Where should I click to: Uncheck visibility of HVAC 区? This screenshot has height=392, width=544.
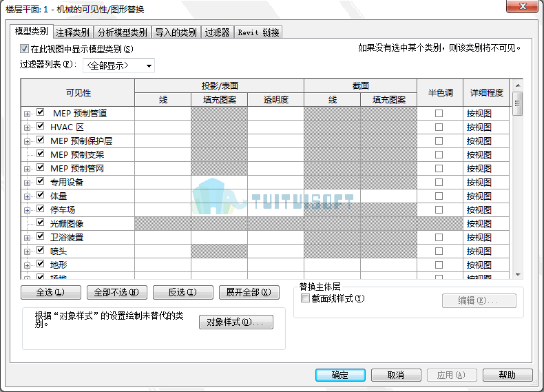(x=41, y=126)
